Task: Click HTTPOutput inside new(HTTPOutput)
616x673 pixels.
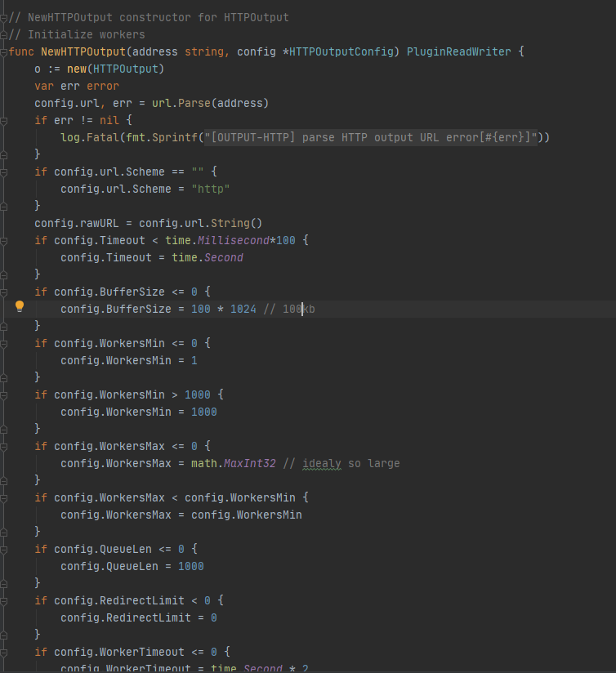Action: pyautogui.click(x=125, y=69)
